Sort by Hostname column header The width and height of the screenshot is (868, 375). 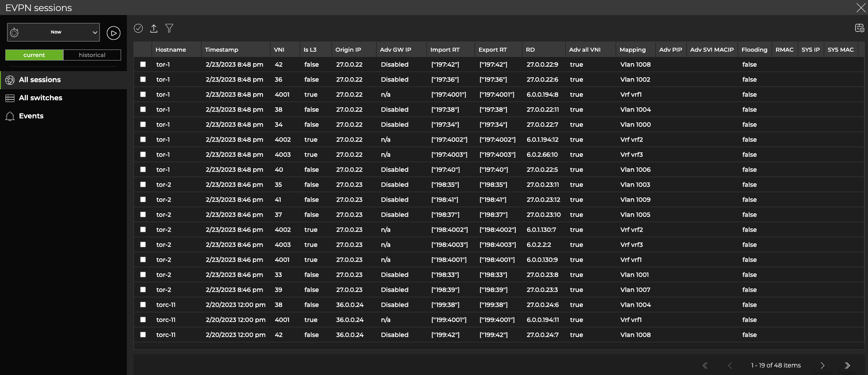pyautogui.click(x=171, y=50)
